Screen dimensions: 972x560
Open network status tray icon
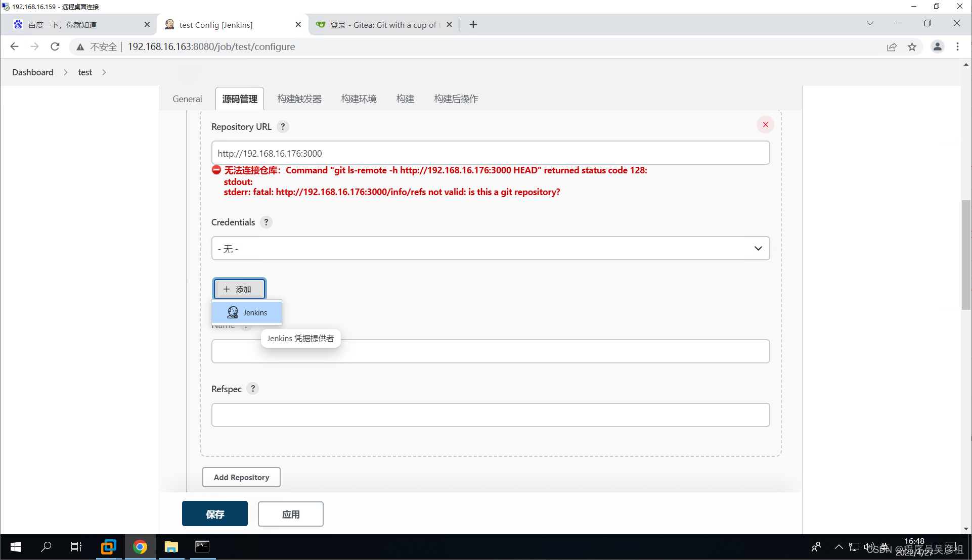click(854, 547)
